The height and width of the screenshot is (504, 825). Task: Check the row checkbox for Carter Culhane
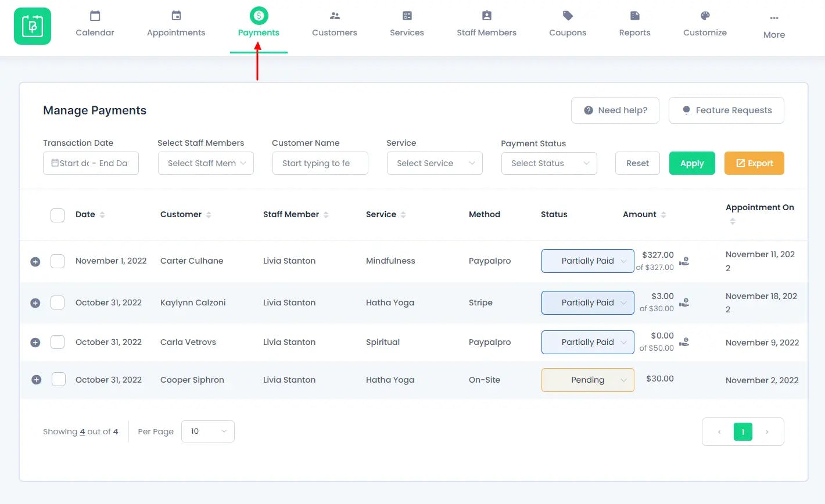coord(57,261)
